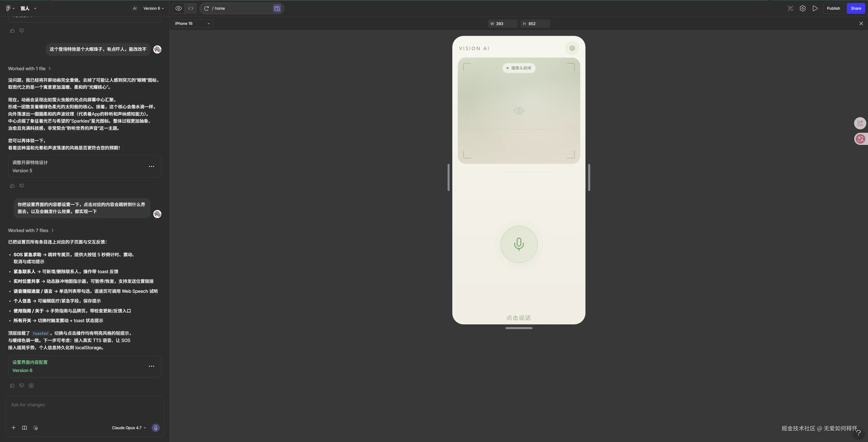
Task: Open the Version 6 dropdown
Action: (x=153, y=8)
